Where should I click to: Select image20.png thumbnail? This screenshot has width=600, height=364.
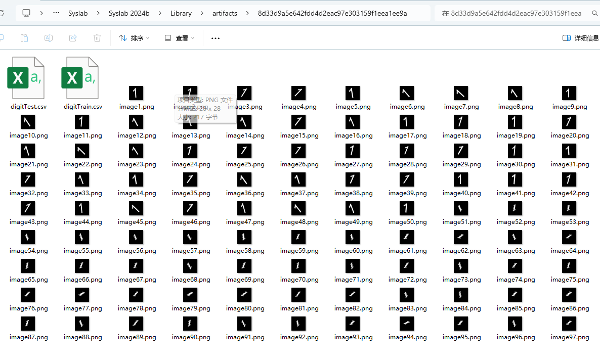tap(569, 122)
